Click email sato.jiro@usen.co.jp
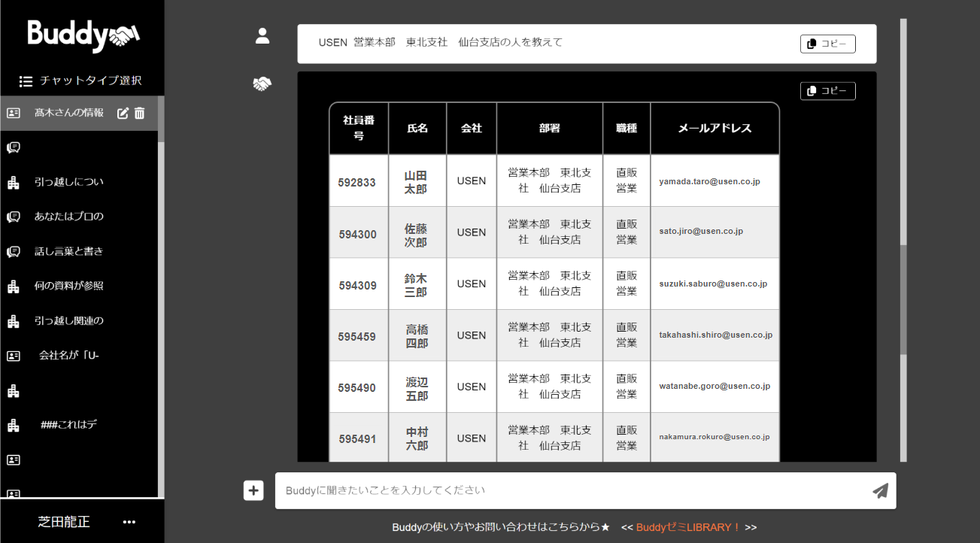Viewport: 980px width, 543px height. pyautogui.click(x=701, y=231)
